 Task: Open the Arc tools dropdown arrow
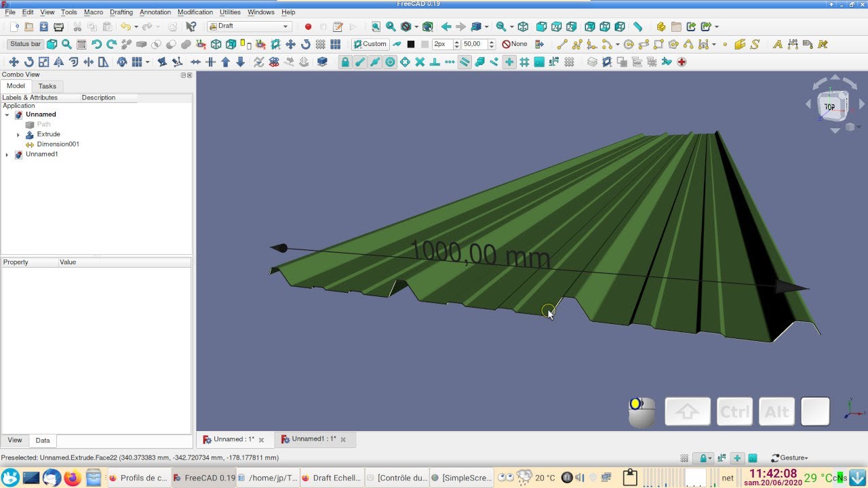(617, 44)
